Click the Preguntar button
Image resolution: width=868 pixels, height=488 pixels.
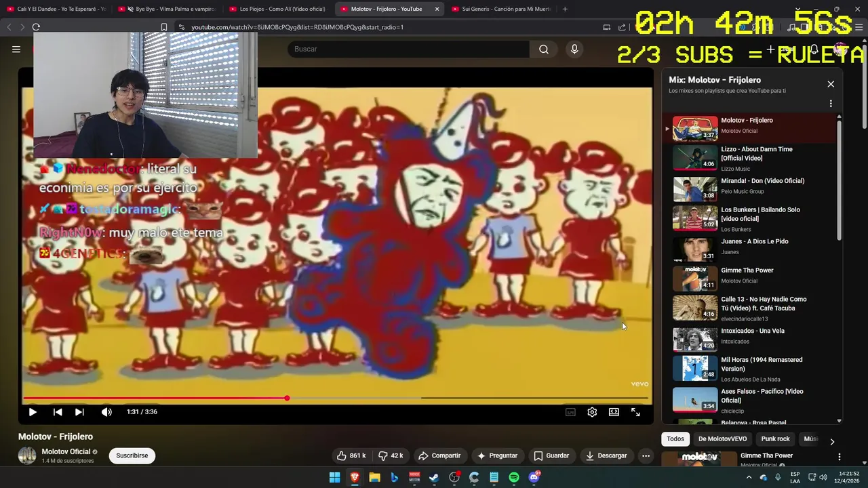pyautogui.click(x=497, y=455)
